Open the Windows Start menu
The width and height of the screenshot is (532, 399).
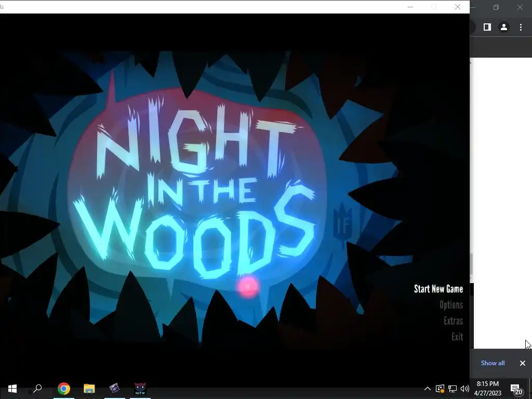point(12,389)
